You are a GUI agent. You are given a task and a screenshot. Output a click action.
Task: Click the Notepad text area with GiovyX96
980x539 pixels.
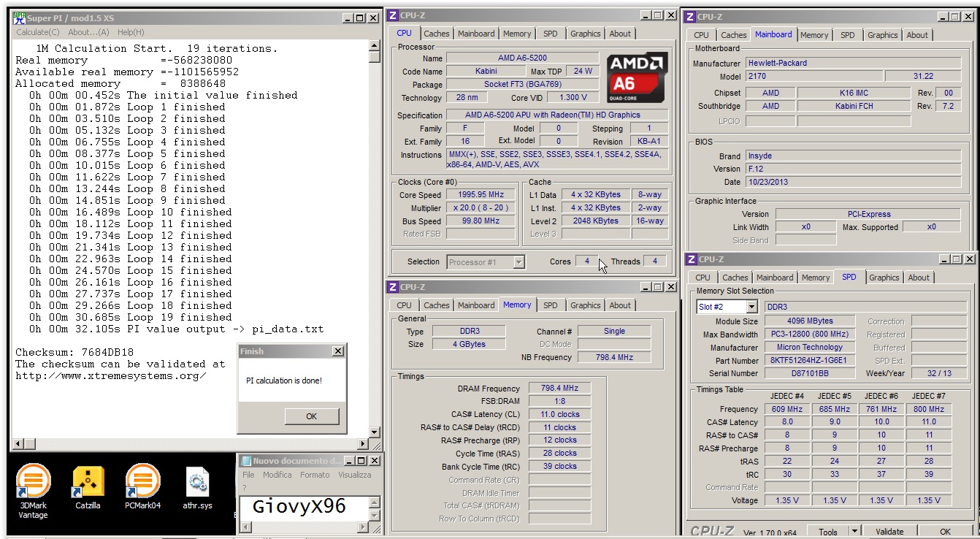[304, 508]
